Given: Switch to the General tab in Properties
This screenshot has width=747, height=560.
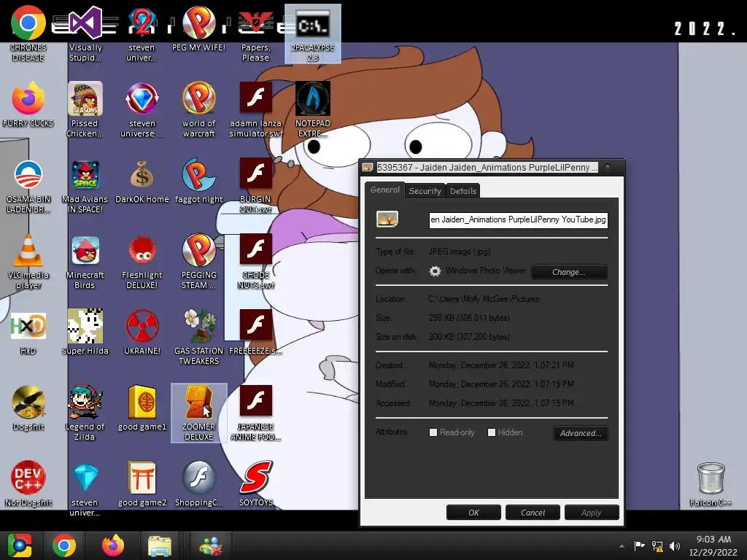Looking at the screenshot, I should tap(385, 190).
